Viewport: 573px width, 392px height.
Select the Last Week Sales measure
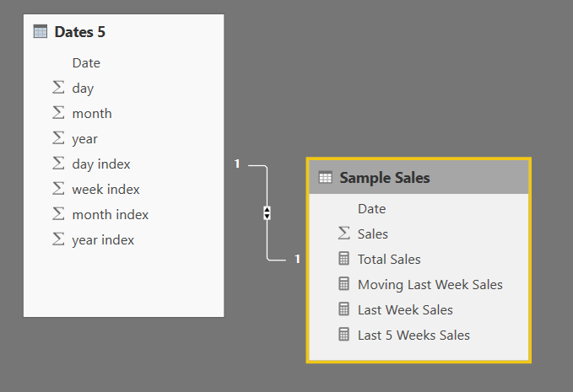click(405, 310)
